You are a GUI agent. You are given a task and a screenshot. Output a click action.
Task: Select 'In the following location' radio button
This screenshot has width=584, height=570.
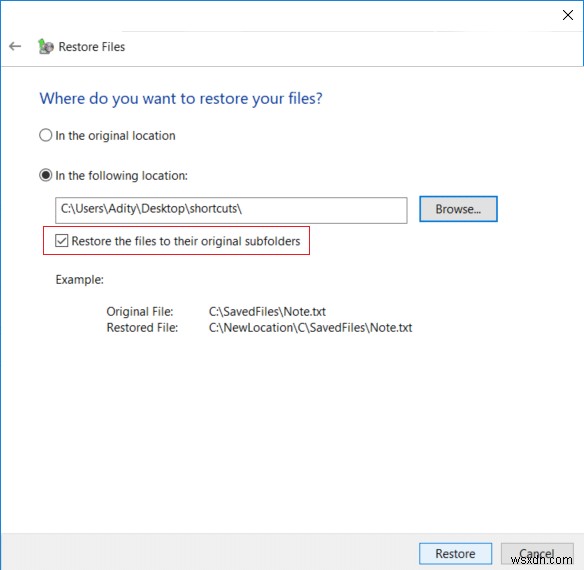pyautogui.click(x=45, y=175)
